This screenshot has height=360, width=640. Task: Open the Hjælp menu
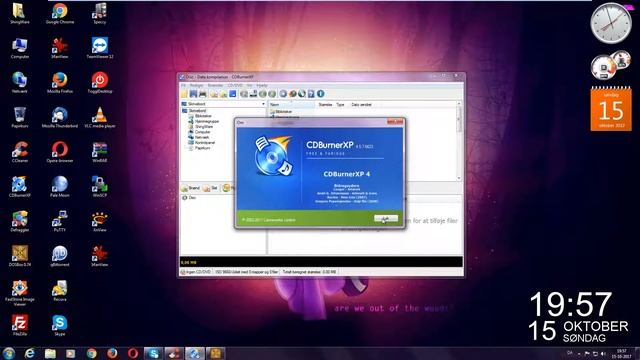click(262, 85)
